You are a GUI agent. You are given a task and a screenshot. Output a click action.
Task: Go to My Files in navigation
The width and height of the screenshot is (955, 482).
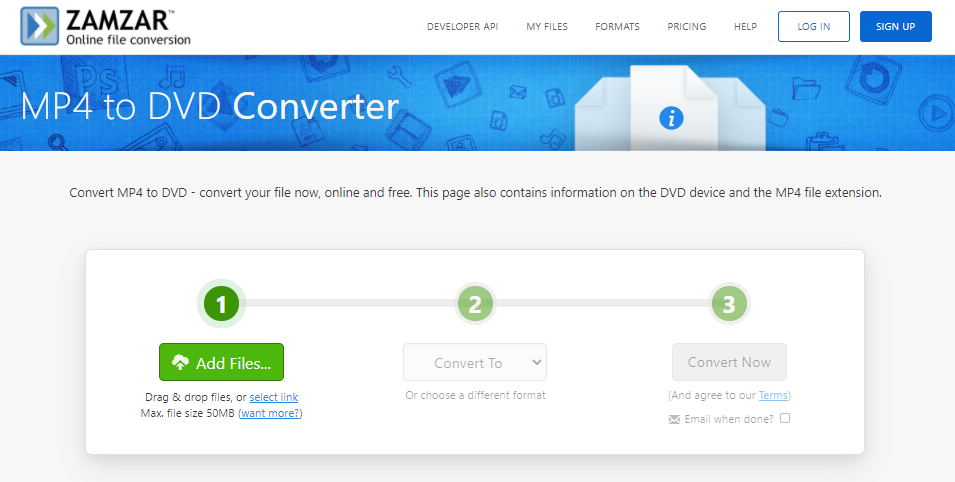(x=547, y=27)
